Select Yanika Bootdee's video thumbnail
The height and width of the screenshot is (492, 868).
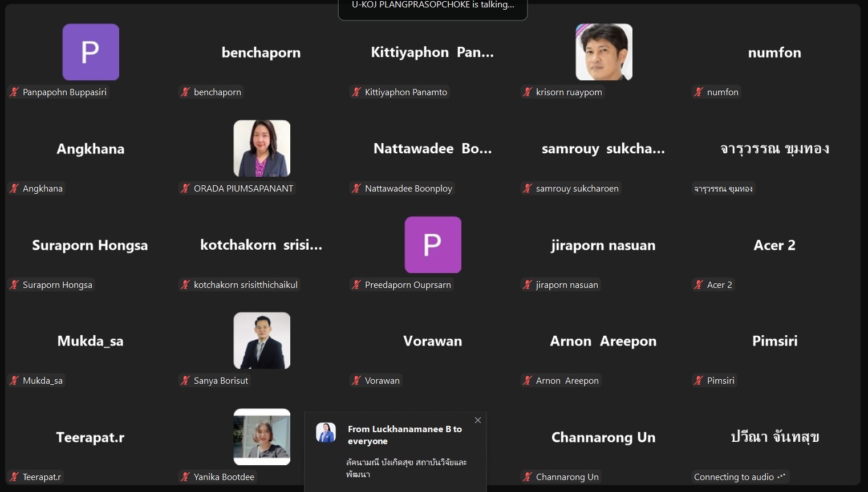pyautogui.click(x=262, y=437)
